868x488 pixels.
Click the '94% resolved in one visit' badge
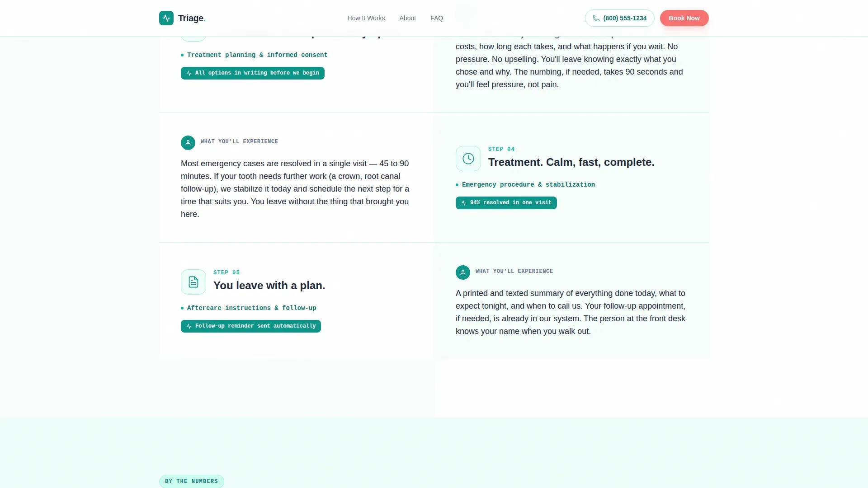pyautogui.click(x=506, y=203)
